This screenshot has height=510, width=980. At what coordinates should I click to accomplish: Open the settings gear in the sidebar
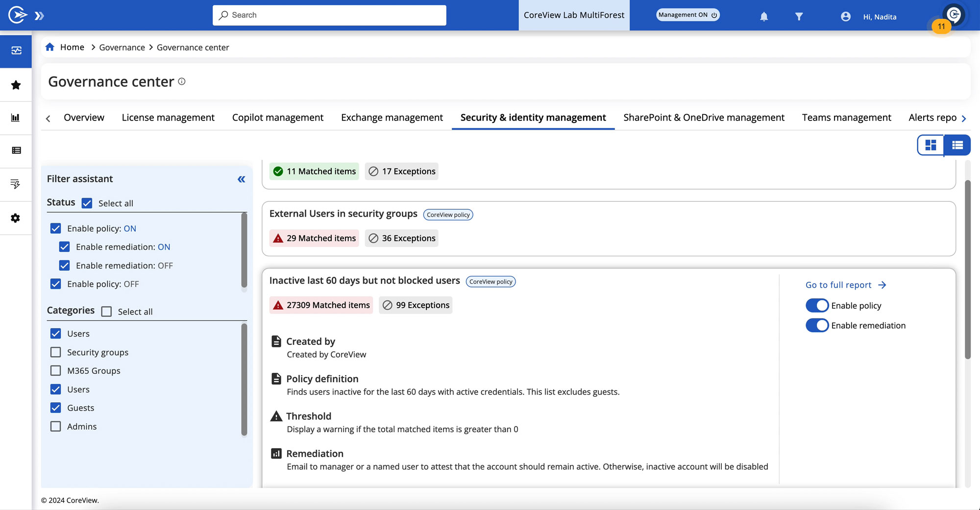[16, 218]
